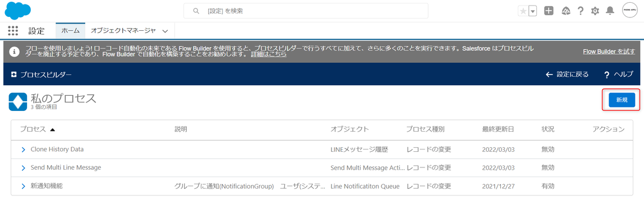Expand the 新通知機能 process row
The image size is (644, 205).
click(24, 186)
